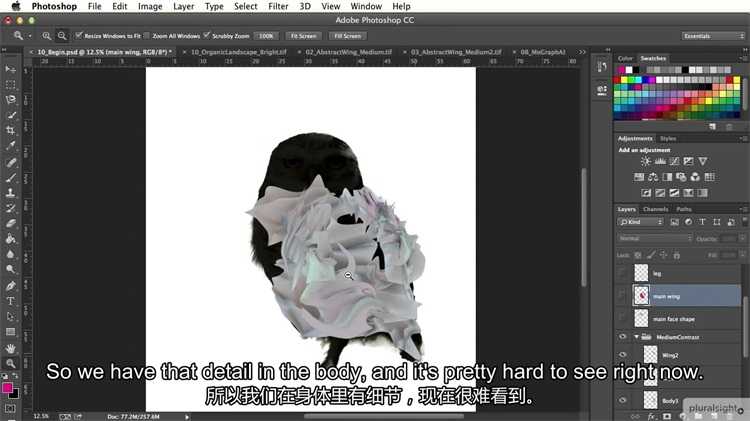Show the main face shape layer visibility
The height and width of the screenshot is (421, 750).
point(622,318)
